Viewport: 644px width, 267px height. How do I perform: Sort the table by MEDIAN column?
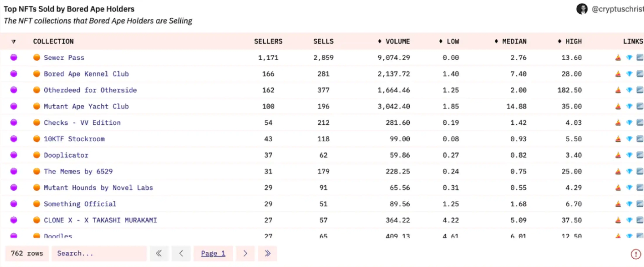coord(511,41)
